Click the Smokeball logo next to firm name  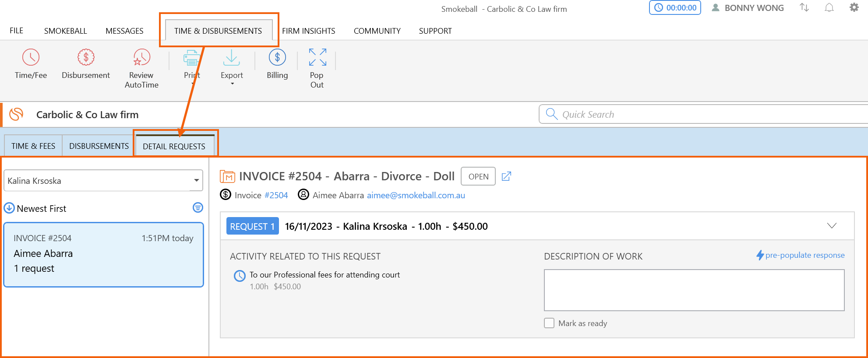point(17,114)
